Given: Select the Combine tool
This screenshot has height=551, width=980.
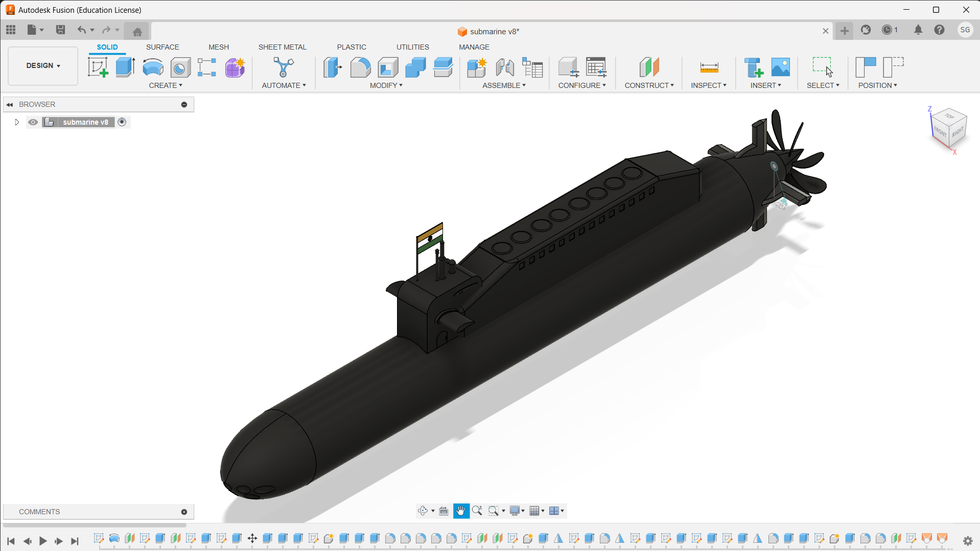Looking at the screenshot, I should [x=415, y=67].
